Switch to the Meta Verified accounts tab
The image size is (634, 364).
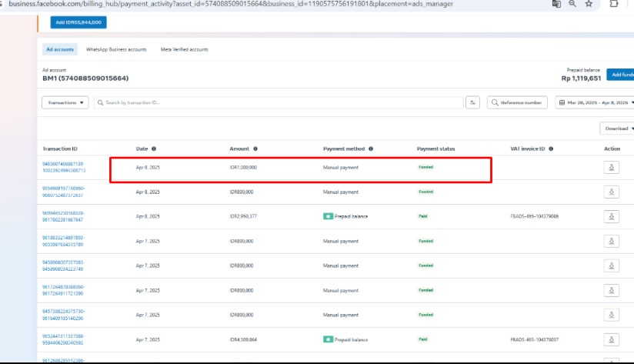coord(185,49)
